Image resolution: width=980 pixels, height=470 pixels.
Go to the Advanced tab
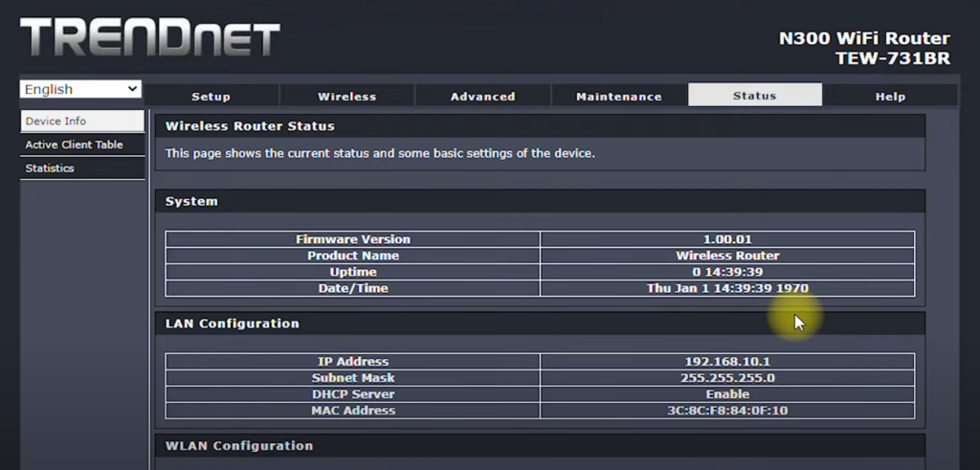(482, 96)
